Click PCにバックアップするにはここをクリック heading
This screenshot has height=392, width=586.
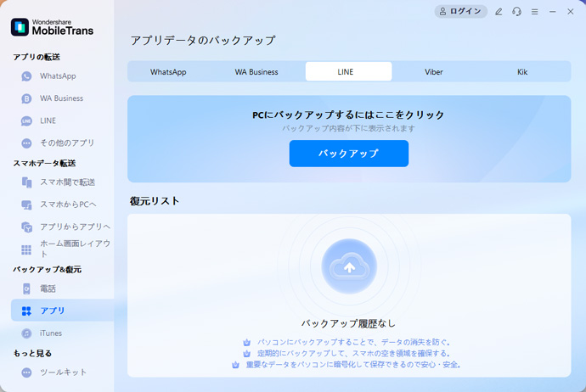(x=348, y=115)
